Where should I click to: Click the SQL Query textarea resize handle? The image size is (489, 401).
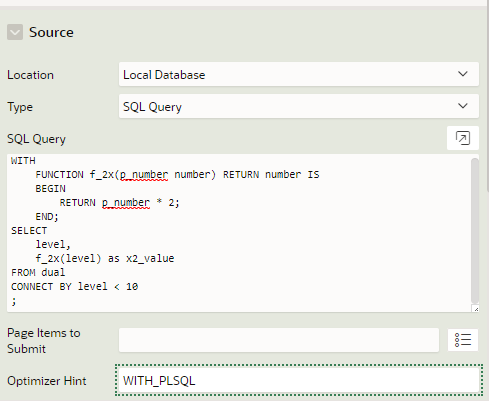coord(476,309)
